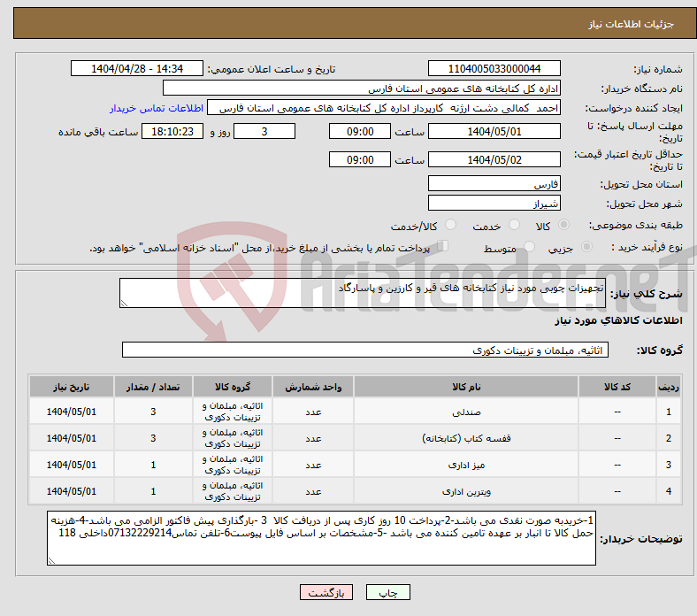Screen dimensions: 697x616
Task: Select the متوسط purchase type radio
Action: [529, 246]
